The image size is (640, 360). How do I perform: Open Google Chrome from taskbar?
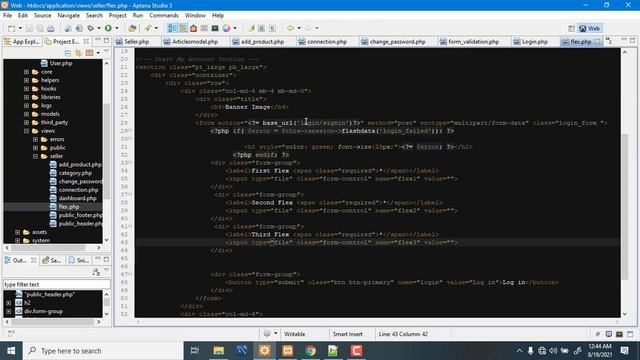(311, 351)
